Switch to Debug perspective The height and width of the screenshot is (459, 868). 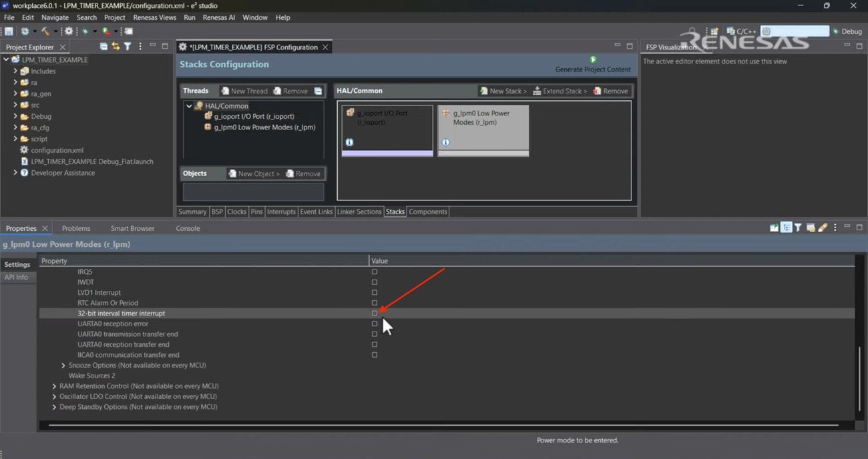(847, 31)
